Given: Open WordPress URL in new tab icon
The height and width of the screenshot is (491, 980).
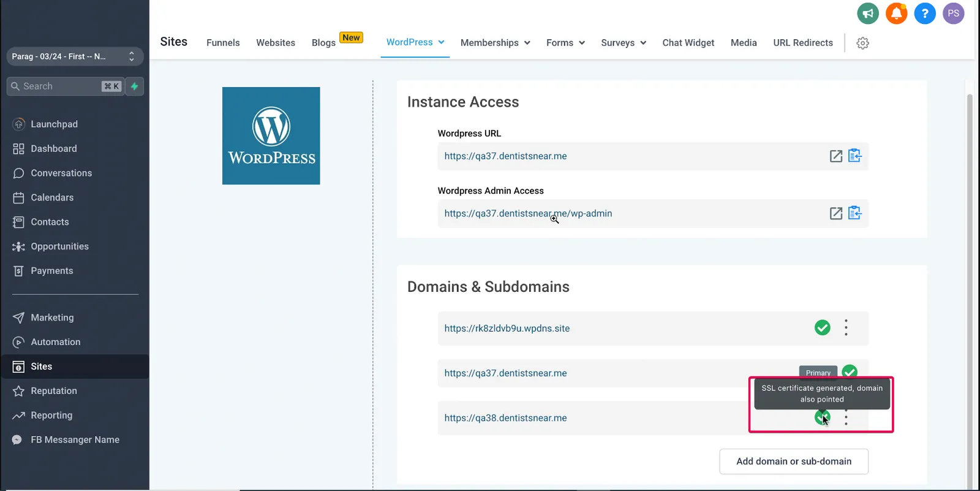Looking at the screenshot, I should (836, 156).
